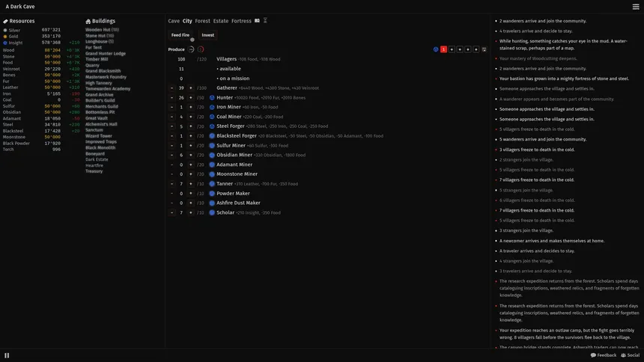Add one Adamant Miner with plus
Viewport: 644px width, 362px height.
click(190, 165)
